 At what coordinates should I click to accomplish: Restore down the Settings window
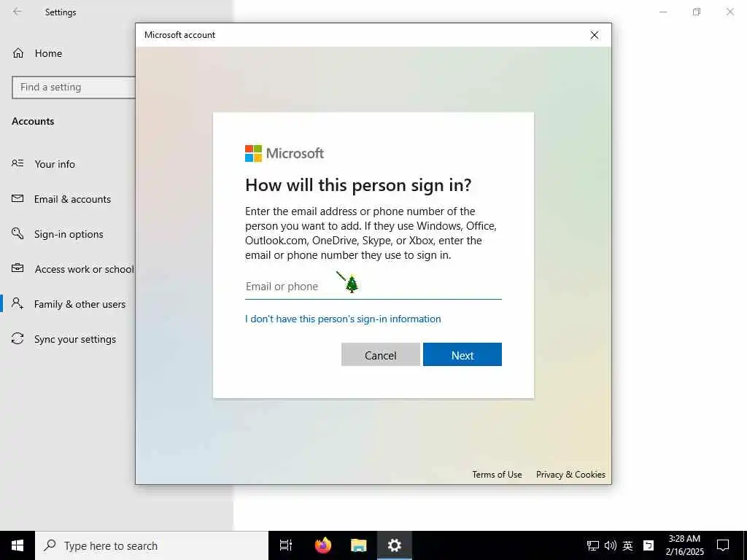[697, 12]
